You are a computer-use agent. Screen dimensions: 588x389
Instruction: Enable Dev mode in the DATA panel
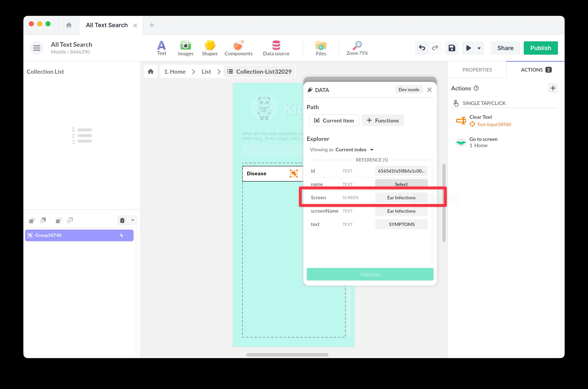[409, 89]
